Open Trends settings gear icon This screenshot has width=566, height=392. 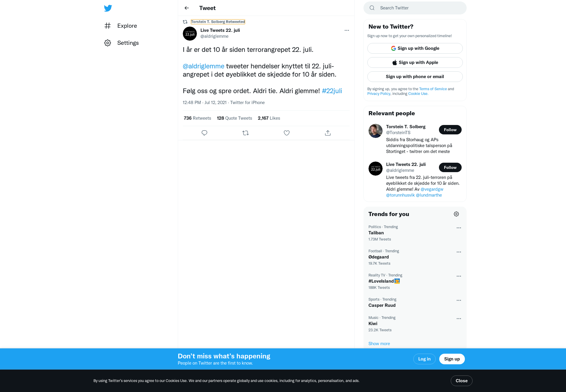(456, 214)
